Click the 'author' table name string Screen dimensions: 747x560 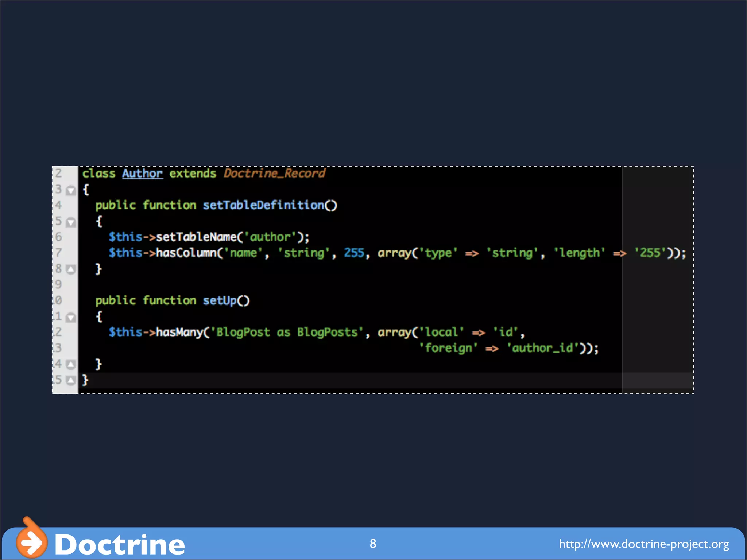pos(270,237)
